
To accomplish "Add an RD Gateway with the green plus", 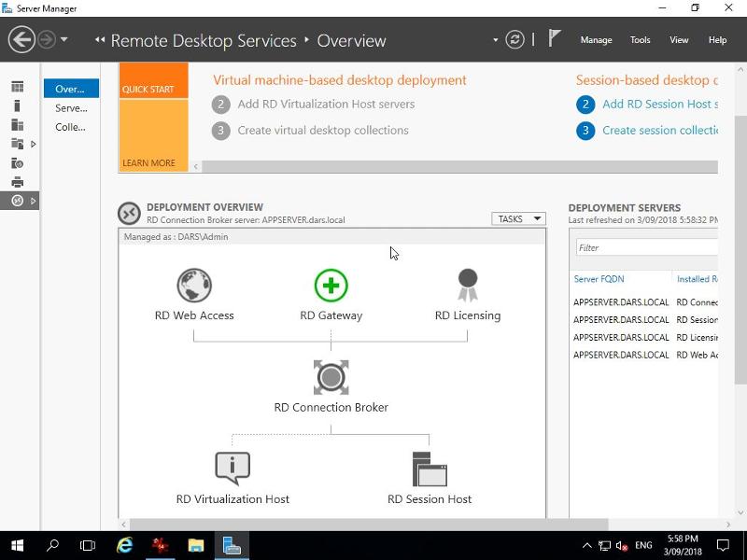I will 331,286.
